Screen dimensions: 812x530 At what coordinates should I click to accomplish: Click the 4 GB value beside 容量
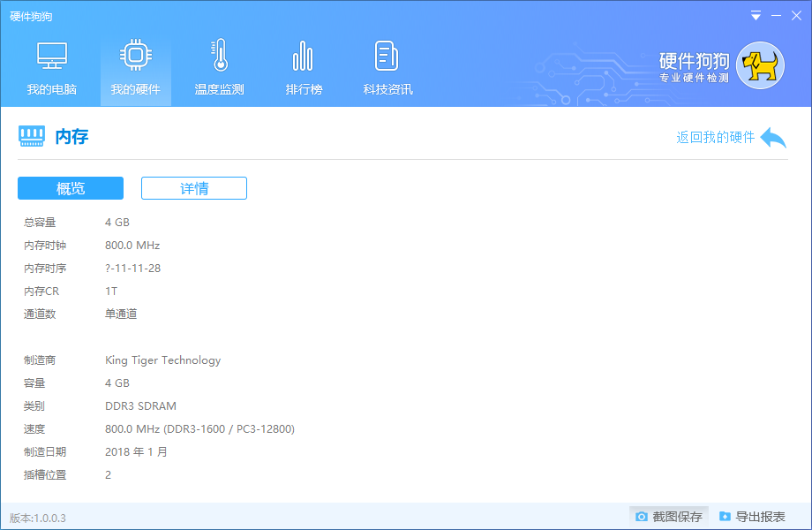(117, 382)
